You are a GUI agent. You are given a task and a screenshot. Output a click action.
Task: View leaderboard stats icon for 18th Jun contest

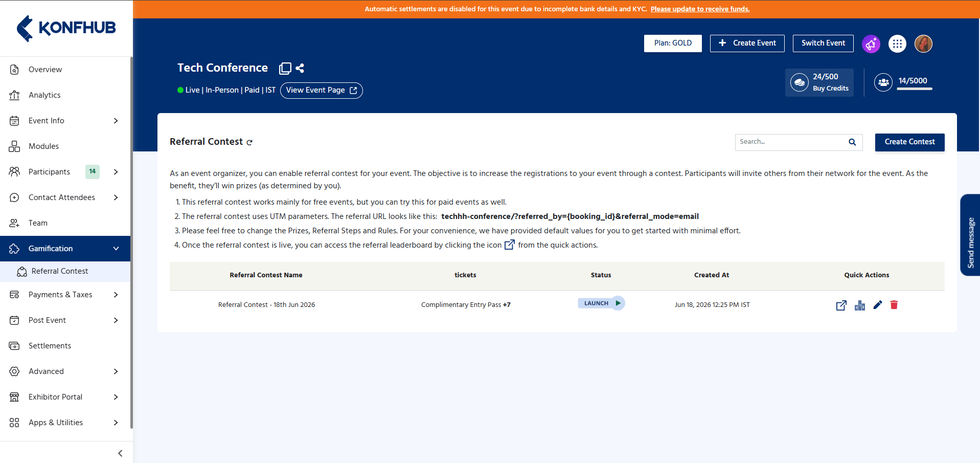[x=860, y=305]
